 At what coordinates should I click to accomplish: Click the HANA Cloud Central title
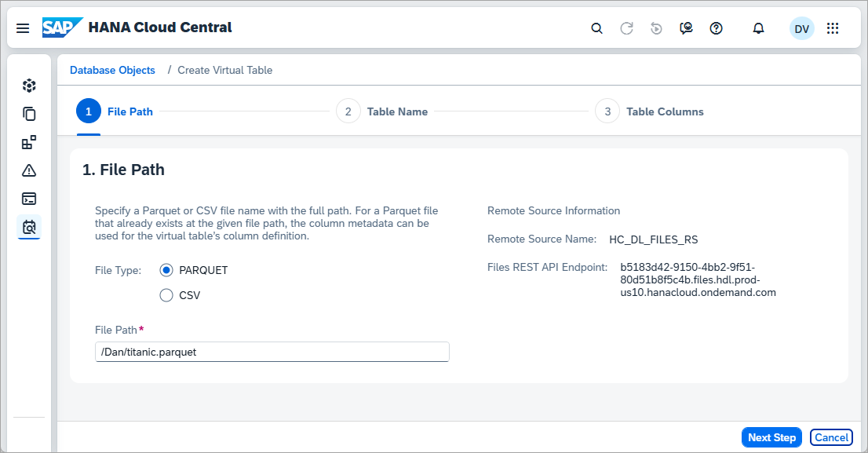click(x=160, y=27)
